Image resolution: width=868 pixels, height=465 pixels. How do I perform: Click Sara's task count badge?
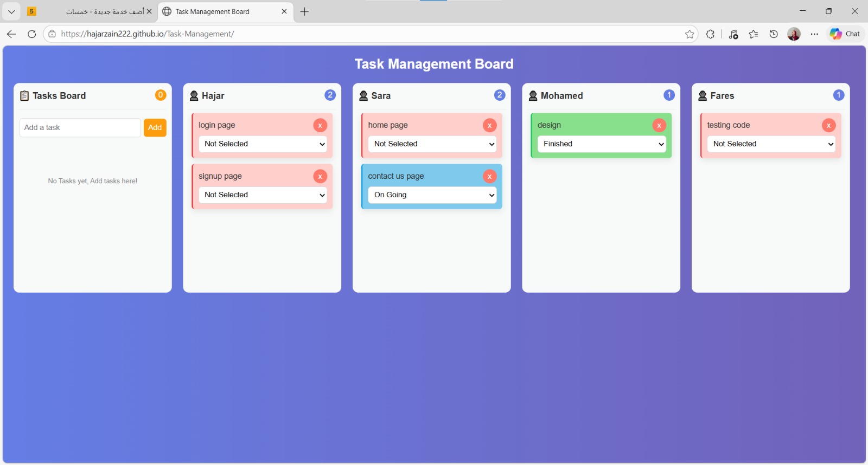[500, 95]
